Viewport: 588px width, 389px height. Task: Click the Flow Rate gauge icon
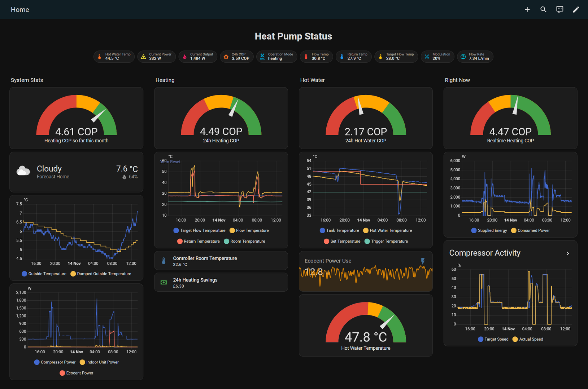click(463, 57)
